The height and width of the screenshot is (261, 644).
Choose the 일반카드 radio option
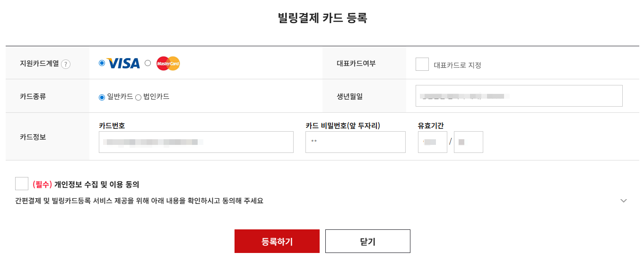pyautogui.click(x=102, y=97)
